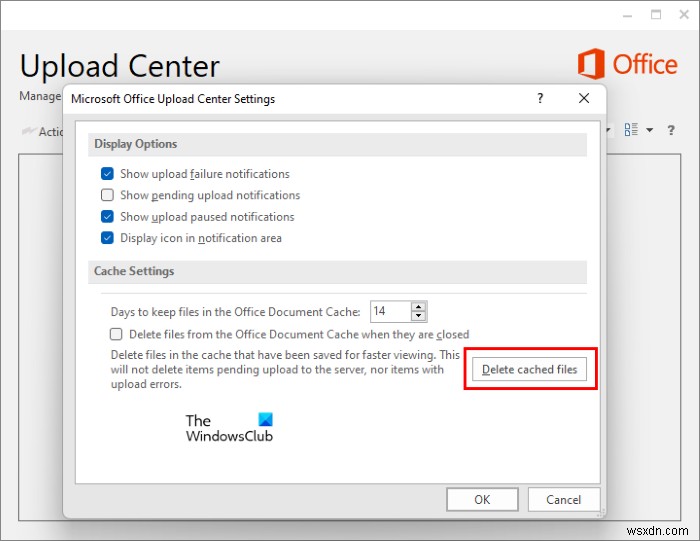Enable Show pending upload notifications checkbox
Viewport: 700px width, 541px height.
(107, 195)
